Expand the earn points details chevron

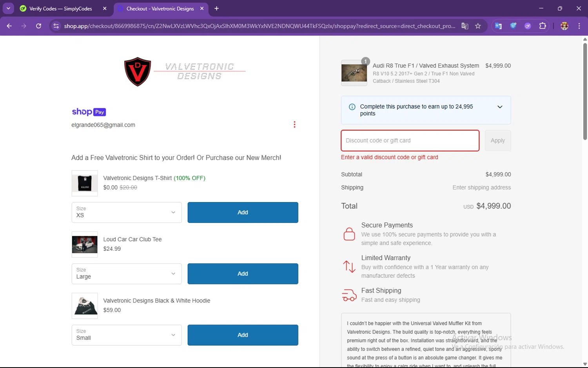500,107
